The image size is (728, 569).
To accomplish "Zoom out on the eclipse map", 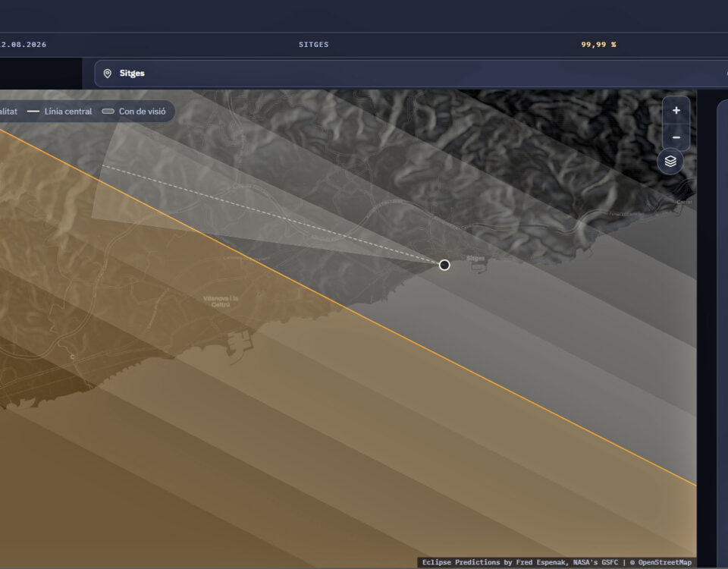I will pyautogui.click(x=676, y=137).
